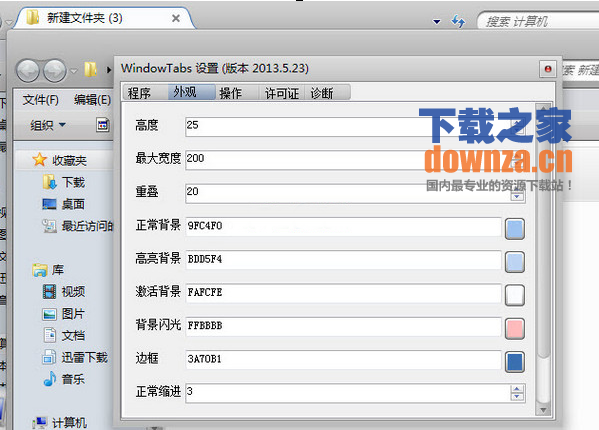Open the 高亮背景 color swatch

515,262
